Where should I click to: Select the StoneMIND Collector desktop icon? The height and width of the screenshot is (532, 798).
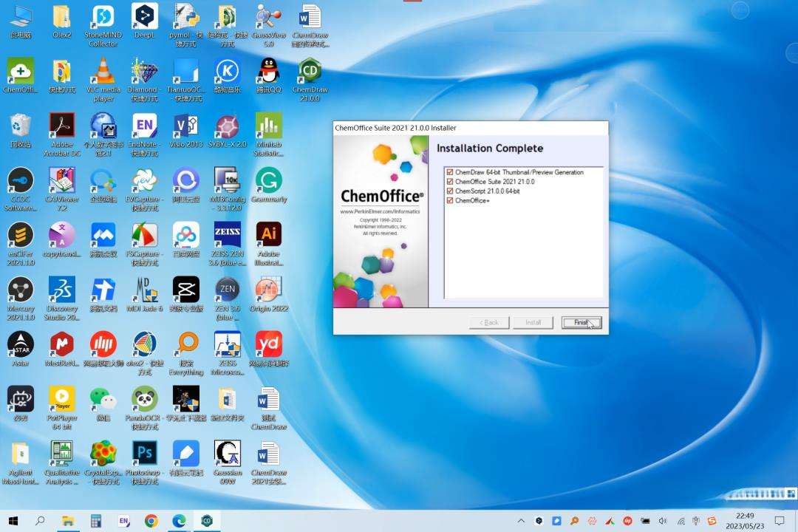103,24
